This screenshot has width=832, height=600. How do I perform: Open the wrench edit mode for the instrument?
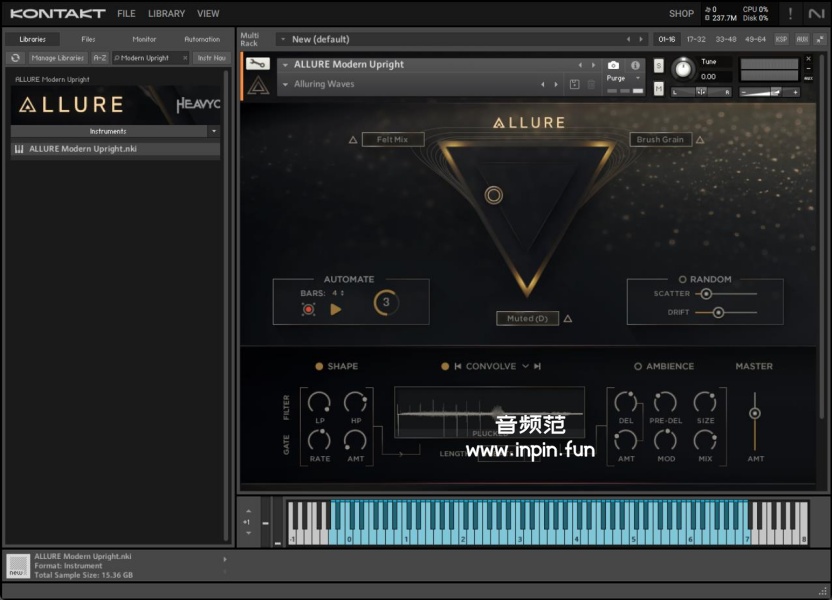pos(257,64)
